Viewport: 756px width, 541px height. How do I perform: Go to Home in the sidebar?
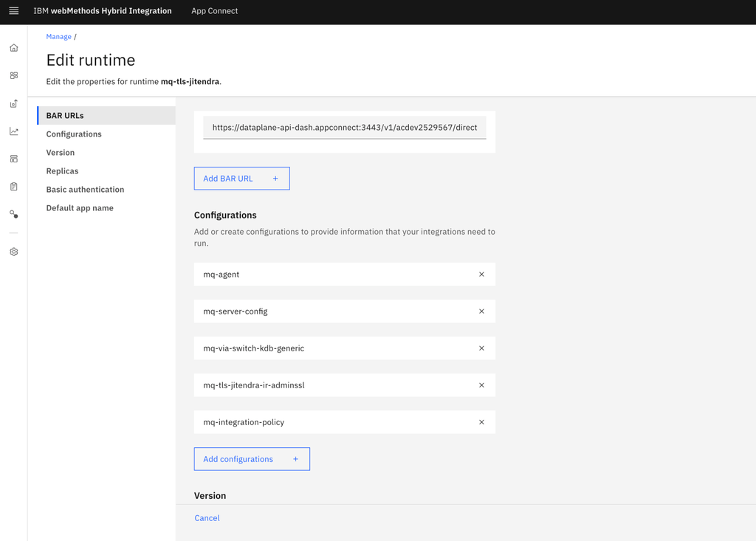[x=13, y=48]
